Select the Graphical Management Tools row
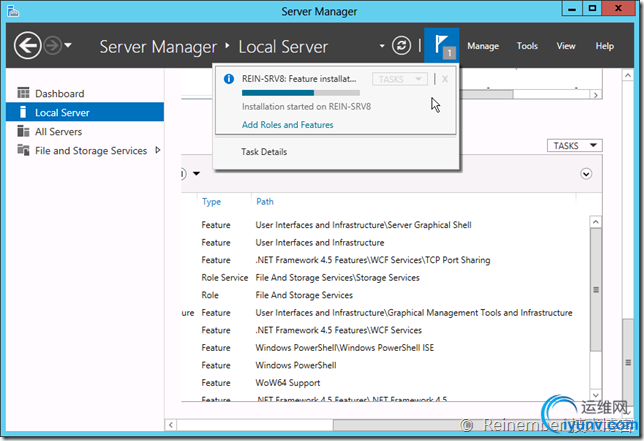The image size is (644, 441). click(x=384, y=313)
